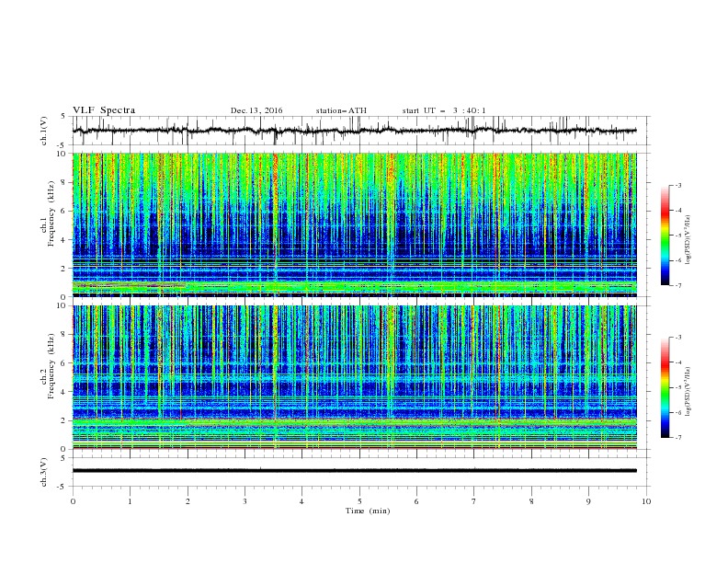Click the "8" tick on the time axis
728x563 pixels.
[x=531, y=501]
